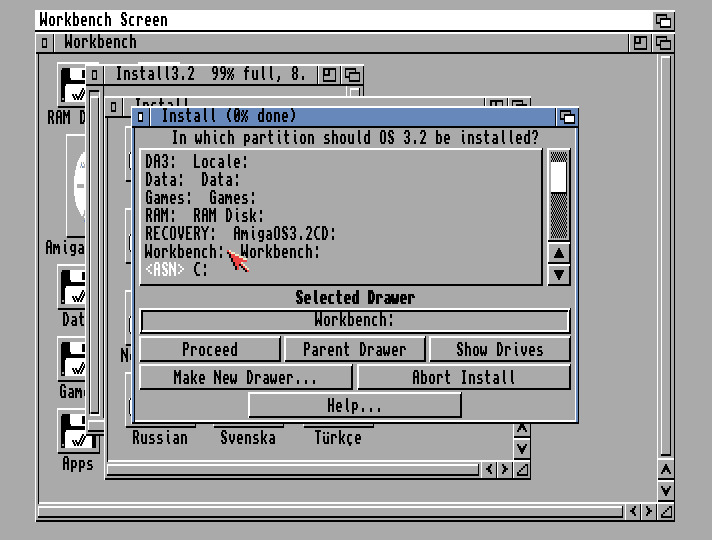712x540 pixels.
Task: Click Install3.2 window depth gadget
Action: pyautogui.click(x=352, y=74)
